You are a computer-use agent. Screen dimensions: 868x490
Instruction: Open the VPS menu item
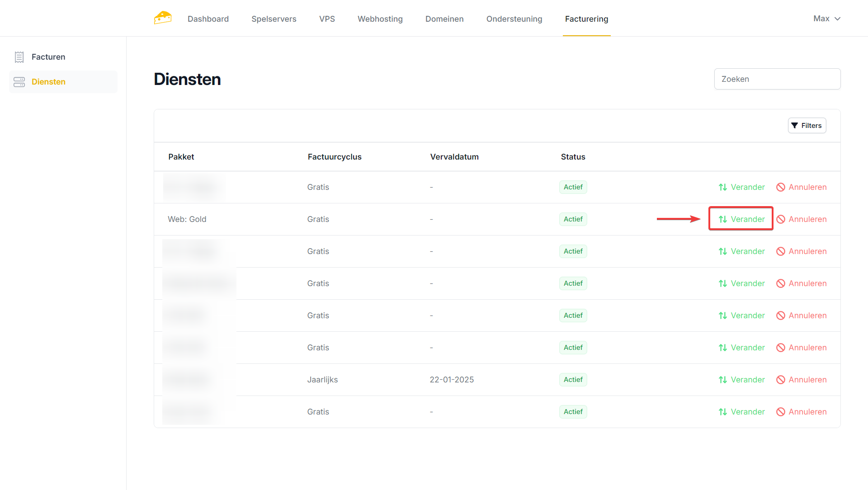click(x=327, y=19)
